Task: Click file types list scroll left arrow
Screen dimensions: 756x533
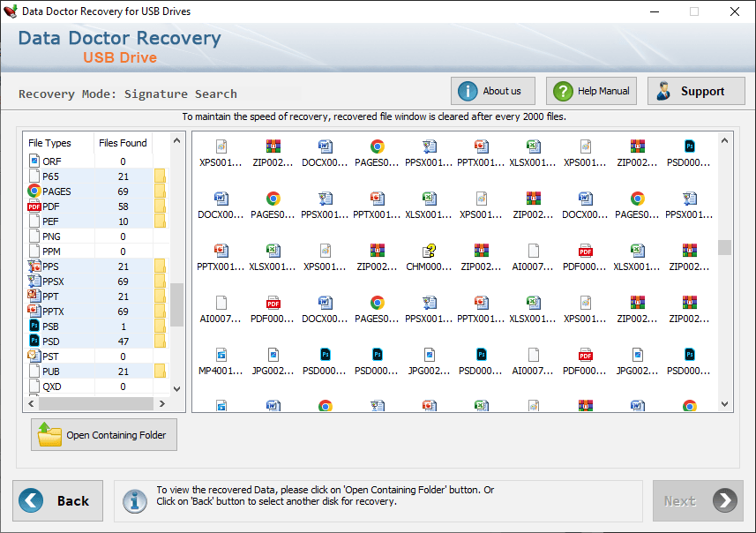Action: coord(32,404)
